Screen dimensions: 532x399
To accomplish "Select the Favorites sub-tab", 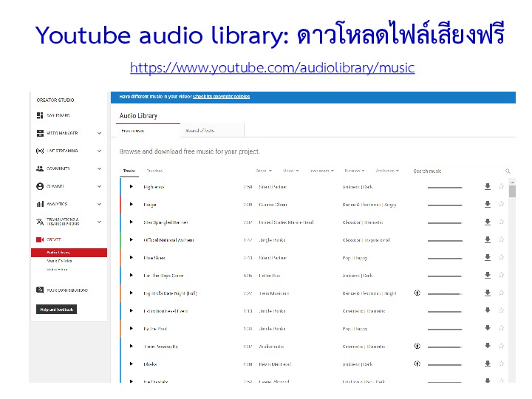I will pyautogui.click(x=154, y=171).
